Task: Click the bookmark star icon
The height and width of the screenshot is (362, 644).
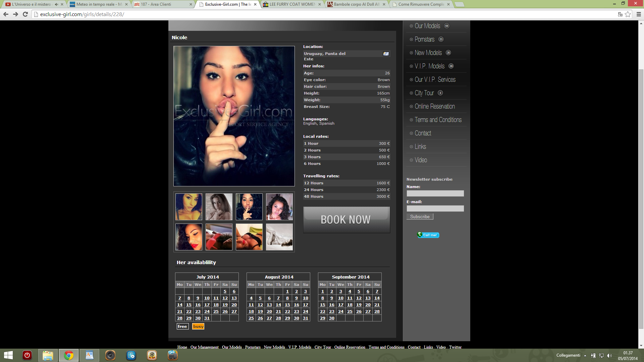Action: (628, 14)
